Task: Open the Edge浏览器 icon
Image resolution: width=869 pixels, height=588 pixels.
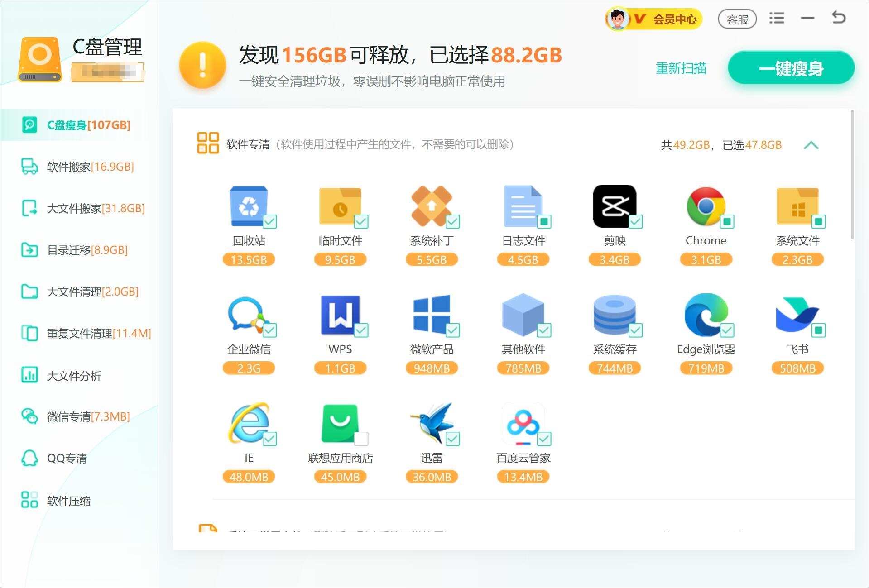Action: 706,315
